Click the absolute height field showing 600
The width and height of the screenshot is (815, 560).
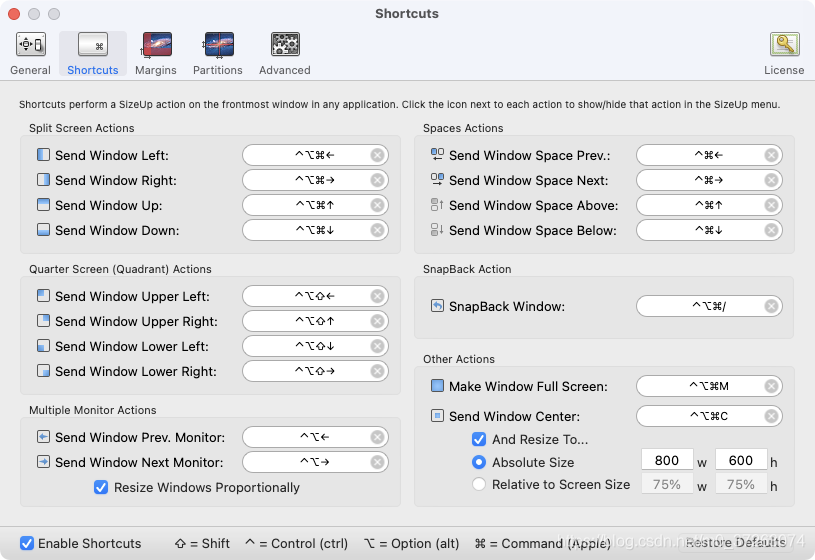(x=741, y=460)
